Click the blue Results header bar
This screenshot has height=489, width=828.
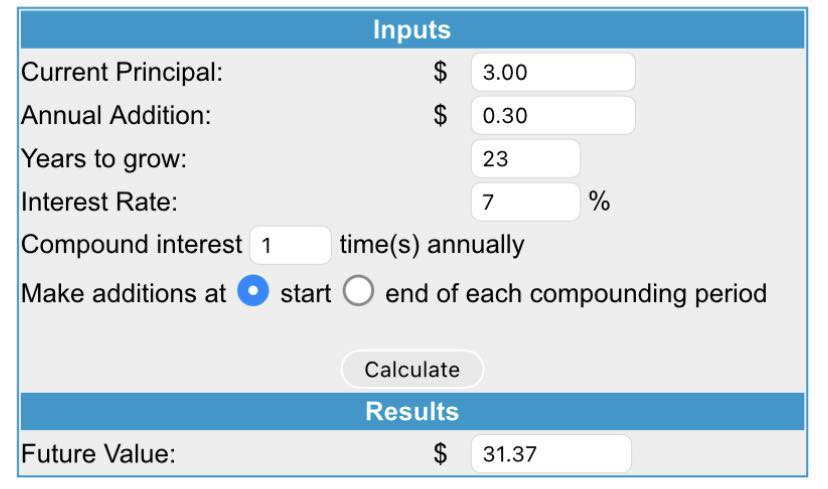point(412,411)
